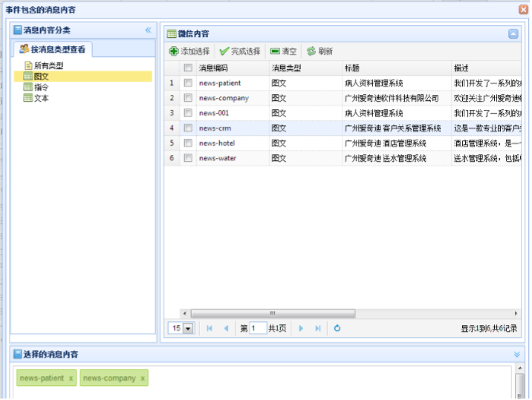
Task: Click the 刷新 refresh toolbar button
Action: coord(319,51)
